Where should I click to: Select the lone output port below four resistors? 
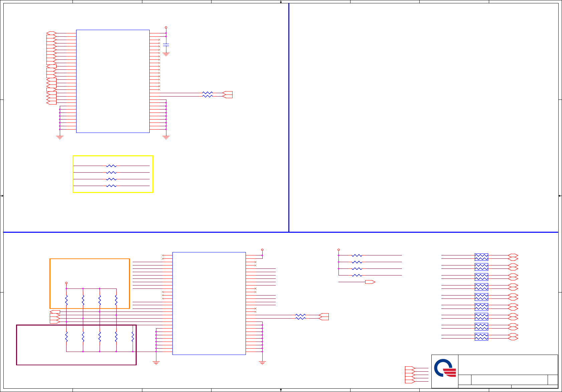370,282
